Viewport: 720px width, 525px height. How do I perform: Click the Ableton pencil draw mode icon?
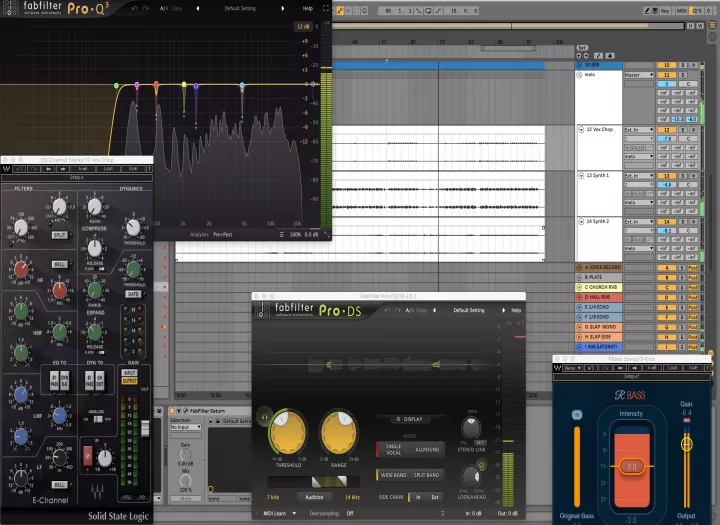(x=647, y=11)
